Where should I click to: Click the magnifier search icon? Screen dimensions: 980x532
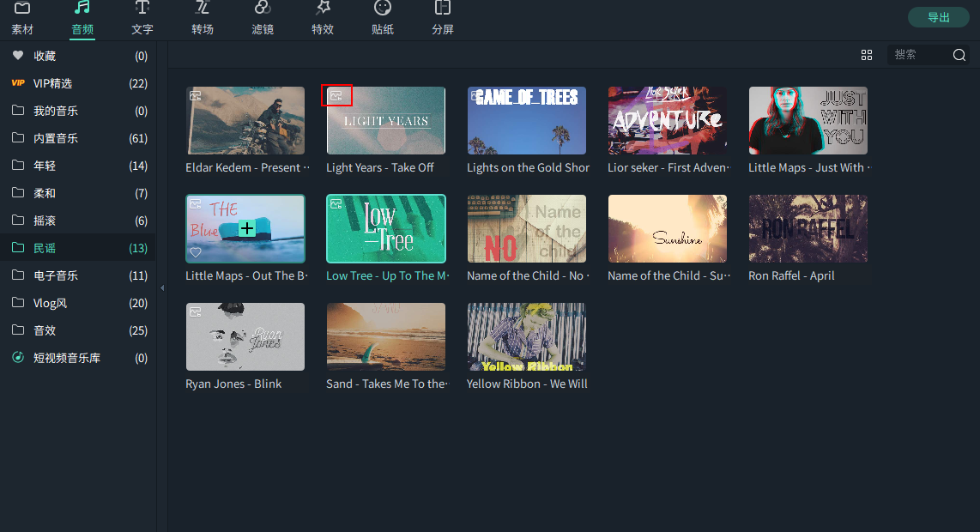tap(959, 55)
